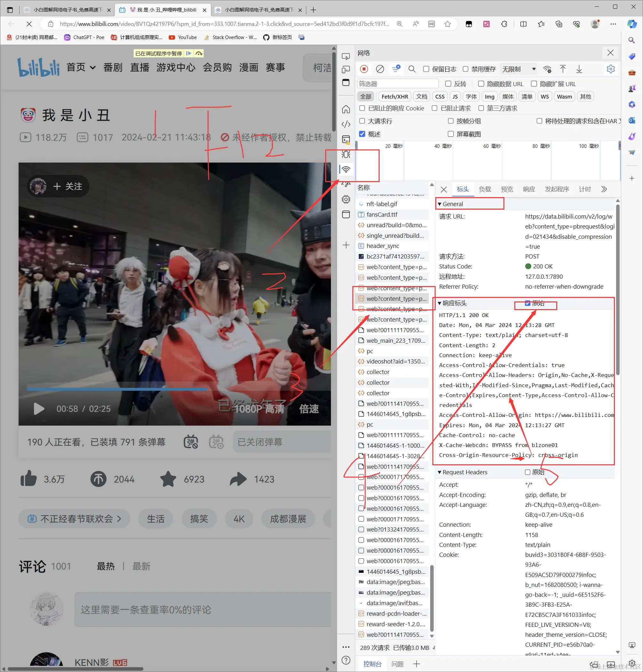
Task: Click the record network log button
Action: point(364,69)
